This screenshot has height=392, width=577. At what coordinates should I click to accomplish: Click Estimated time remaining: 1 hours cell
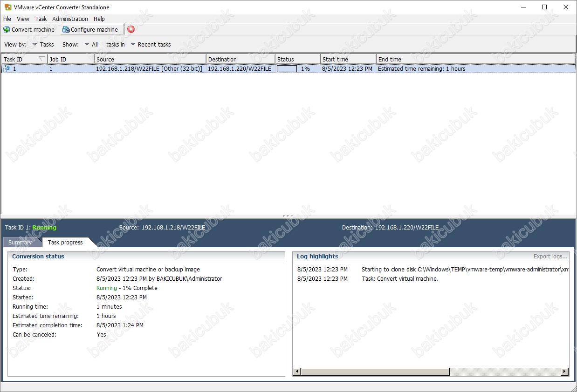(422, 68)
